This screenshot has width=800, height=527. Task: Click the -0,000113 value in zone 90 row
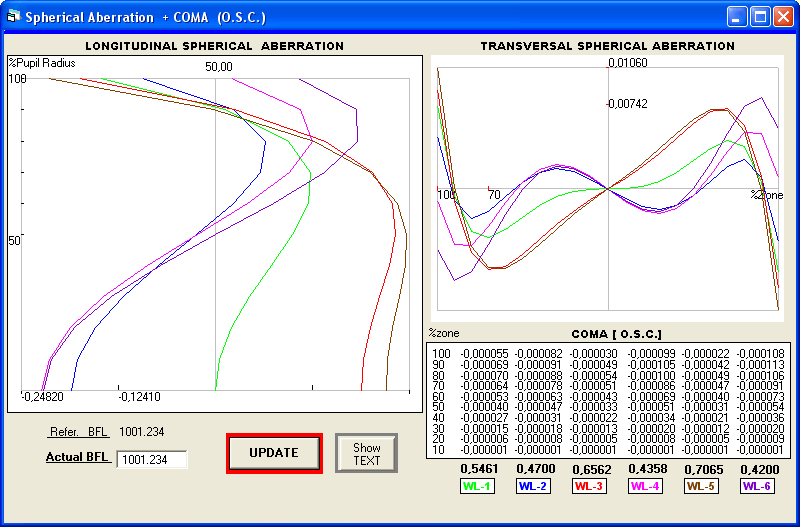(760, 365)
